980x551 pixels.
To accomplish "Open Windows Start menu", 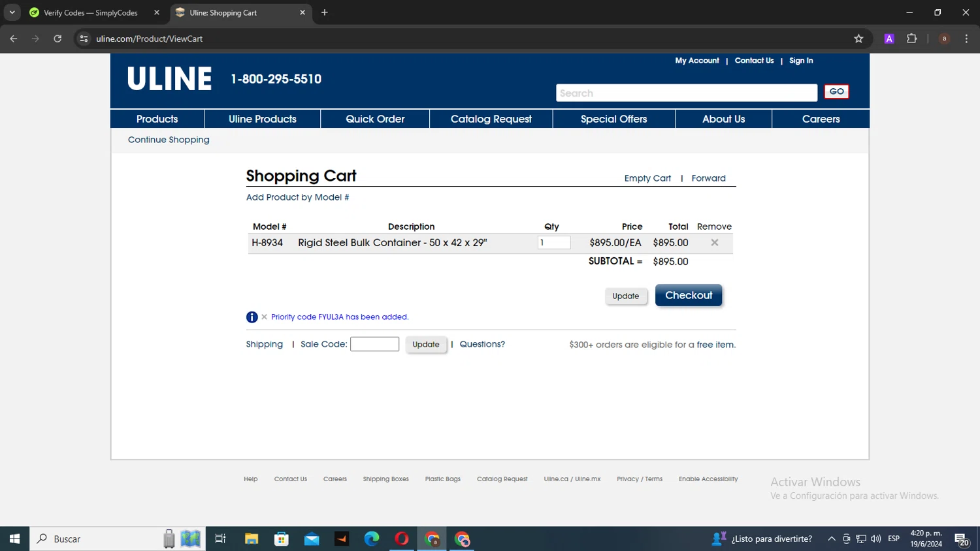I will pos(14,539).
